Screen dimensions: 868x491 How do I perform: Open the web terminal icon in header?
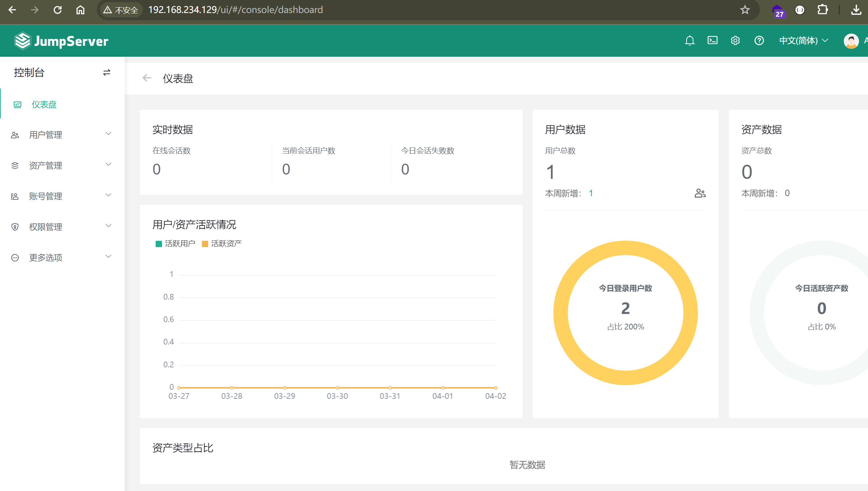click(x=712, y=40)
